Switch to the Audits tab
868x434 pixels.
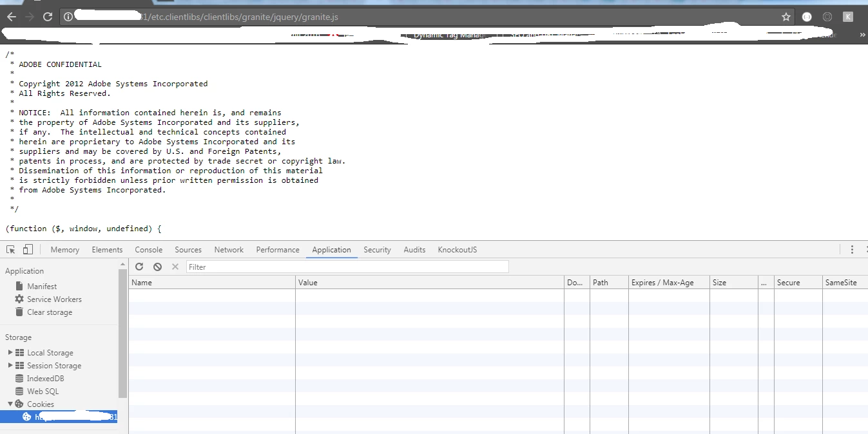point(414,250)
